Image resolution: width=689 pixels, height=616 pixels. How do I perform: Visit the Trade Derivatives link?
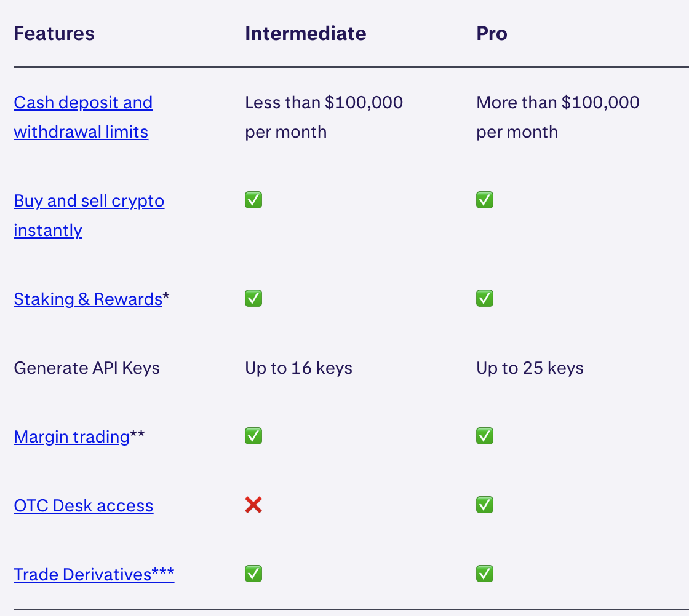(x=94, y=575)
